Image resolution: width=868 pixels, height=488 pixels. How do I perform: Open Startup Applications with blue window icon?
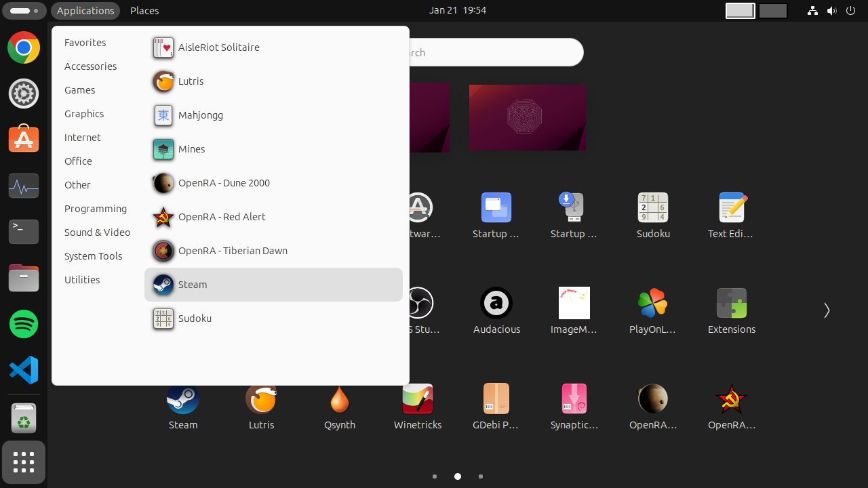click(x=496, y=215)
